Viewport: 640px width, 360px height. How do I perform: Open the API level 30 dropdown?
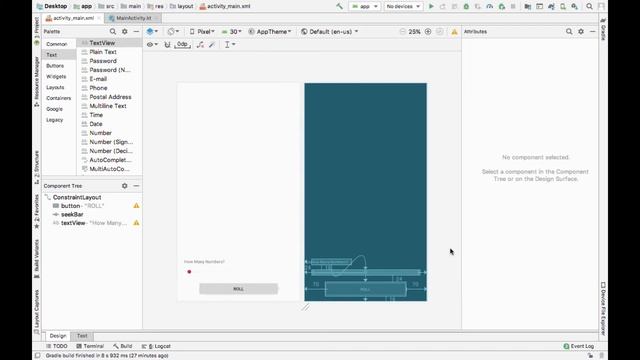(231, 31)
